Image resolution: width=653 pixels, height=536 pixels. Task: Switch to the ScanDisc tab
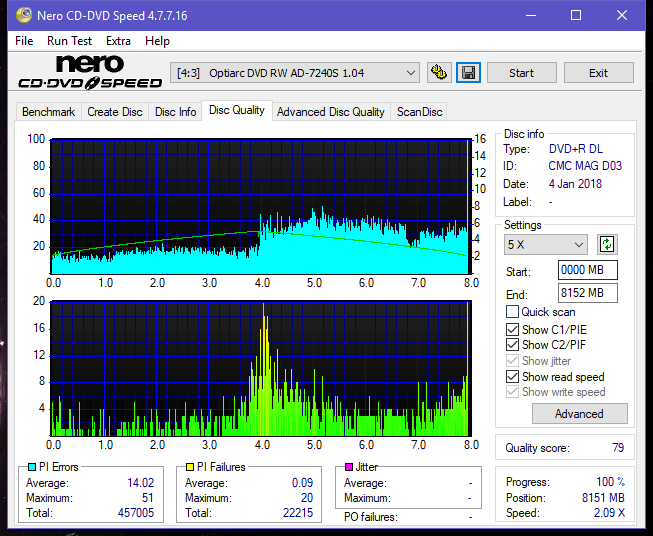click(x=419, y=112)
